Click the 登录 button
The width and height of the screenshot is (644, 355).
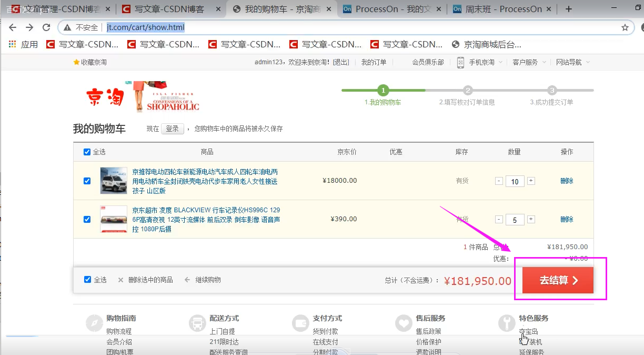[172, 129]
